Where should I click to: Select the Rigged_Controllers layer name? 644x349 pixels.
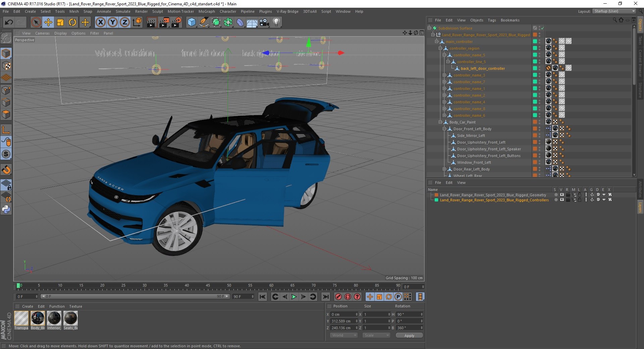[494, 200]
